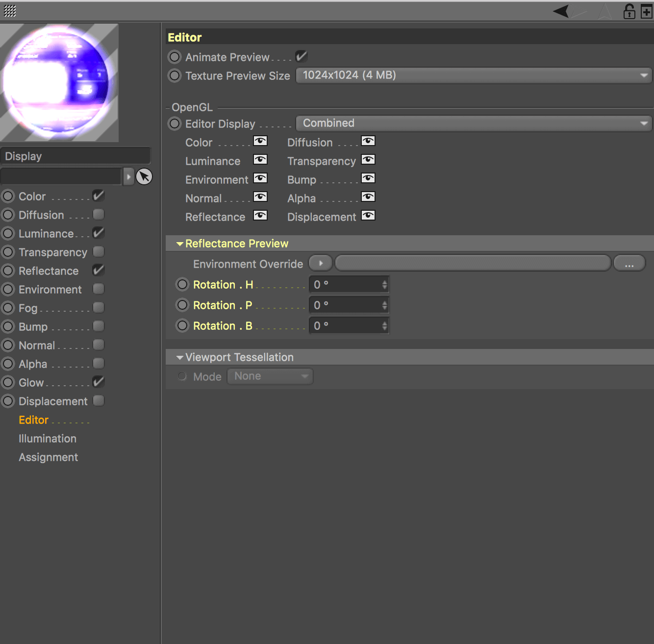The image size is (654, 644).
Task: Click the Environment Override arrow button
Action: 321,264
